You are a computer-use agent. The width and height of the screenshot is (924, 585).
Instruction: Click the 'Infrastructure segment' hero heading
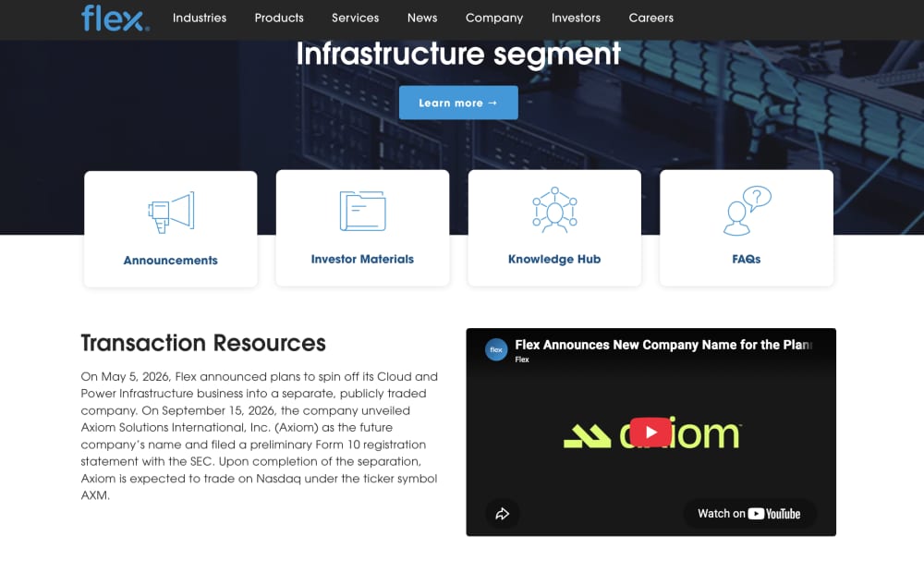458,55
